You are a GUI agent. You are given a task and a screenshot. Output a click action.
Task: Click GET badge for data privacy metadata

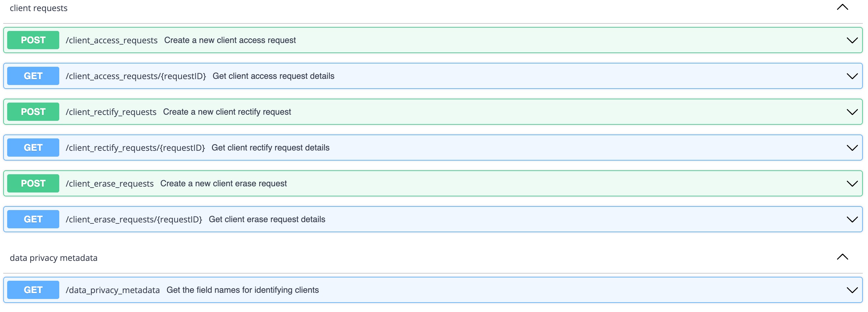pyautogui.click(x=33, y=290)
